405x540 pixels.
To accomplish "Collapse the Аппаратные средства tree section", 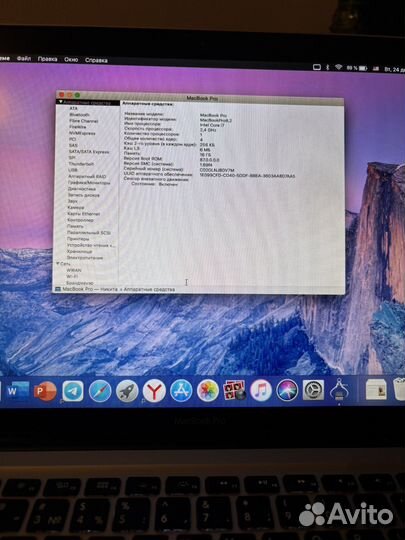I will 61,102.
